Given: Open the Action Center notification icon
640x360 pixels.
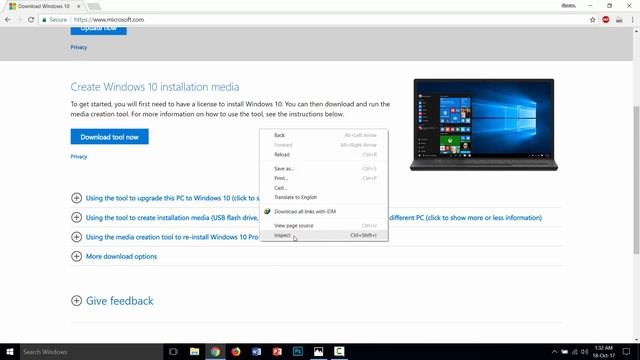Looking at the screenshot, I should click(x=627, y=352).
